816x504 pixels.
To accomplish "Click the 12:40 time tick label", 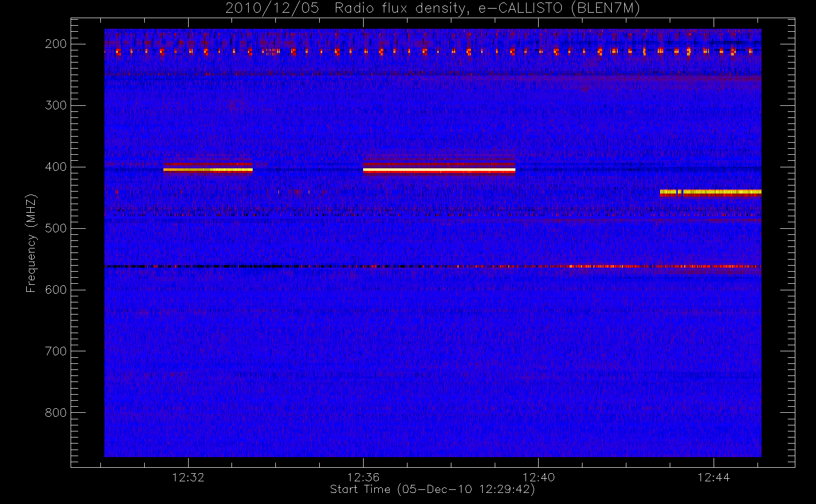I will tap(539, 477).
